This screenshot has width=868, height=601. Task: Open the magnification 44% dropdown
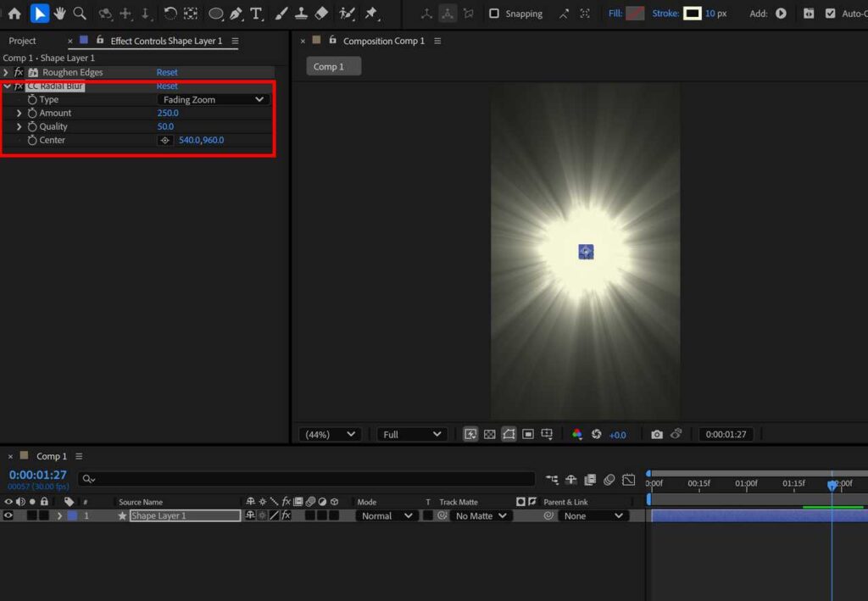330,434
